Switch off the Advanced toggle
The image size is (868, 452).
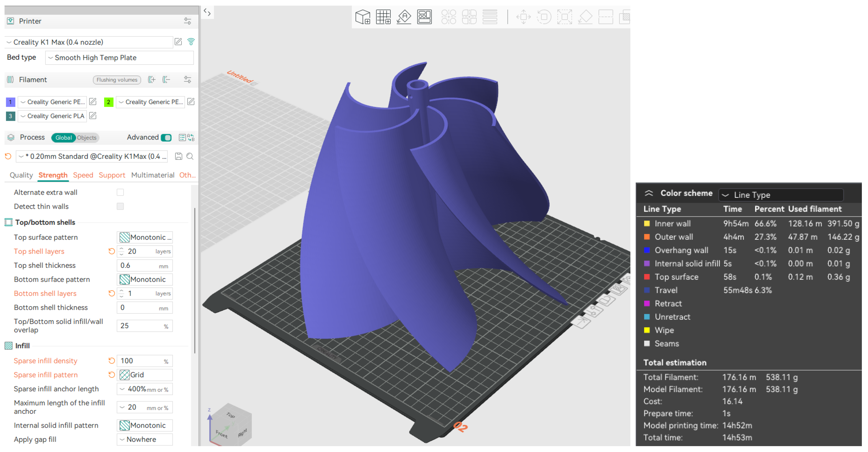pos(166,138)
